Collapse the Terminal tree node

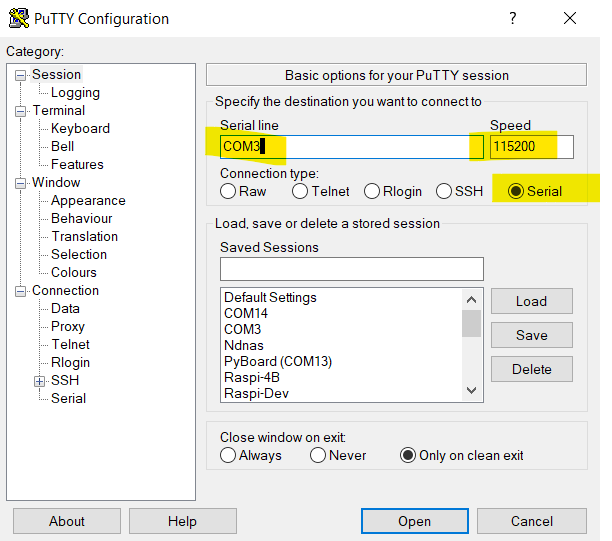point(20,111)
